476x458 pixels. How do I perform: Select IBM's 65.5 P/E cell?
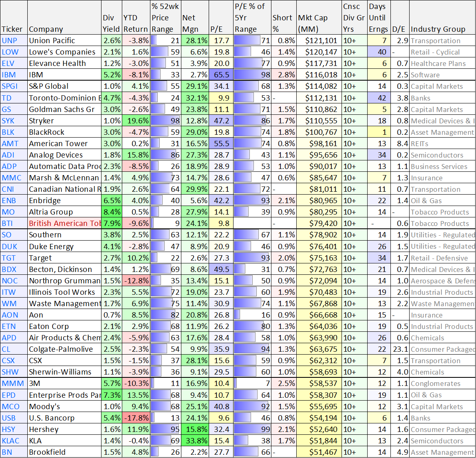221,75
